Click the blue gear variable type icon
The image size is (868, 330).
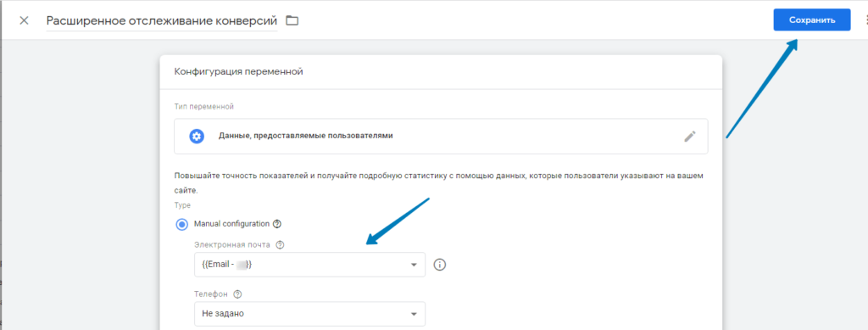click(x=197, y=137)
